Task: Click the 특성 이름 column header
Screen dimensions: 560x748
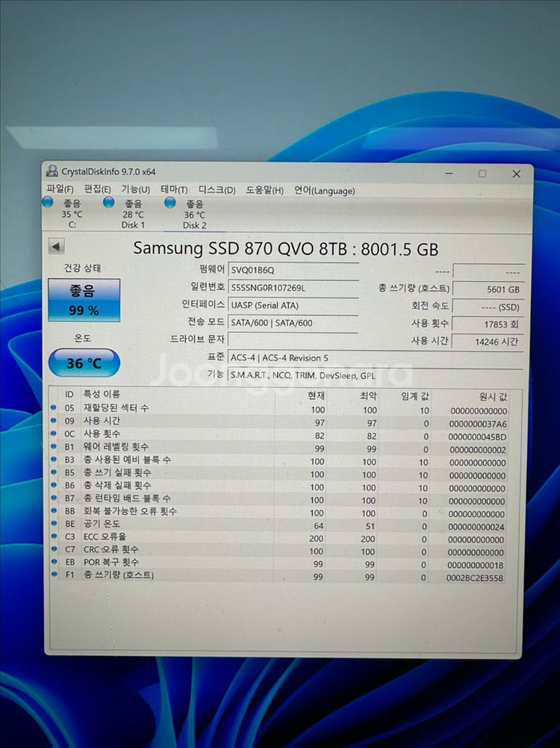Action: click(x=102, y=394)
